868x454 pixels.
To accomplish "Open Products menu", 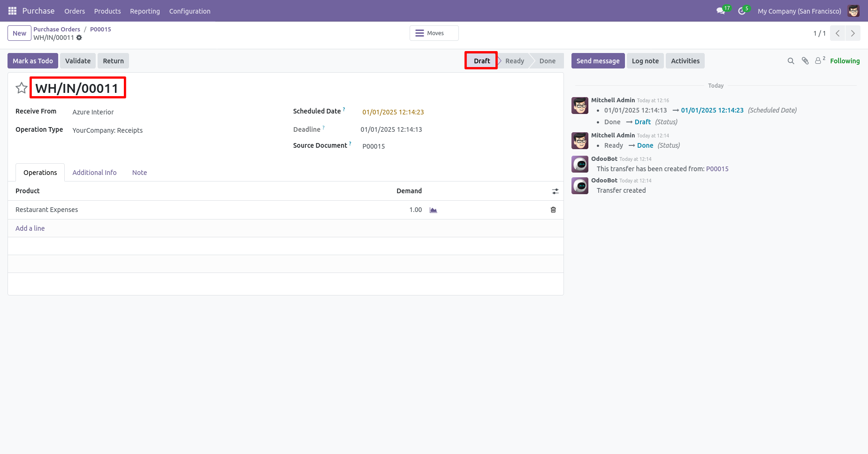I will click(x=107, y=11).
